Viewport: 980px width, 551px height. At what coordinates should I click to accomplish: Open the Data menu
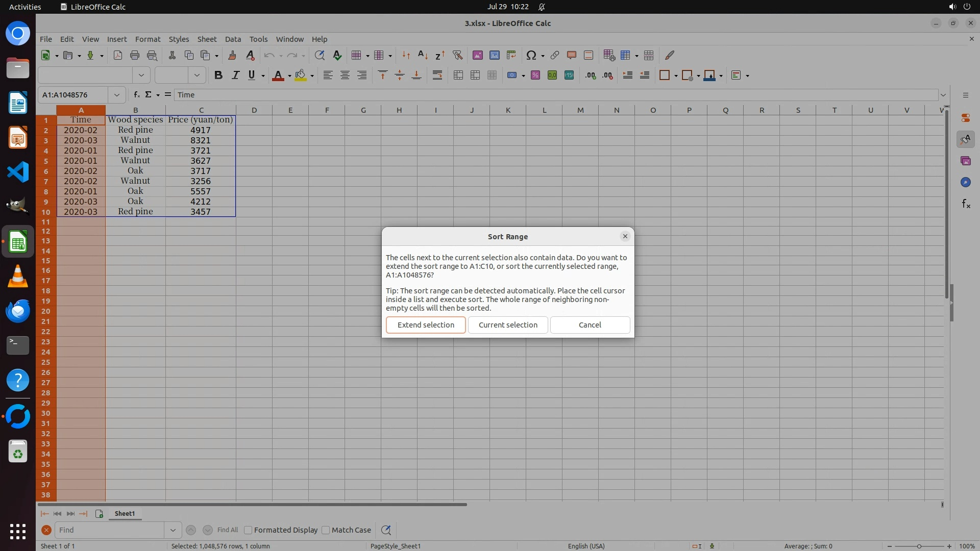[233, 39]
